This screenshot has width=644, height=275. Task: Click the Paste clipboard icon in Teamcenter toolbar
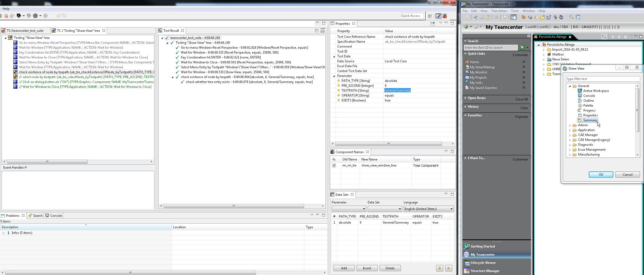[488, 17]
